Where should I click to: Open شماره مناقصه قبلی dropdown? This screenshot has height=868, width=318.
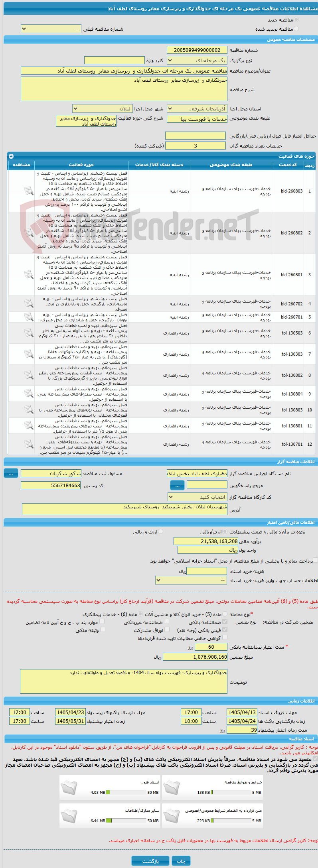click(51, 29)
